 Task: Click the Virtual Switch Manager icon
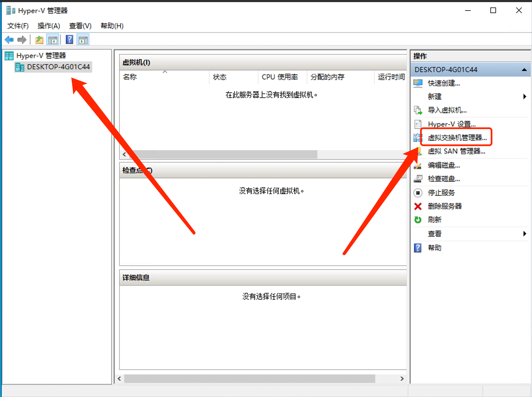coord(417,137)
